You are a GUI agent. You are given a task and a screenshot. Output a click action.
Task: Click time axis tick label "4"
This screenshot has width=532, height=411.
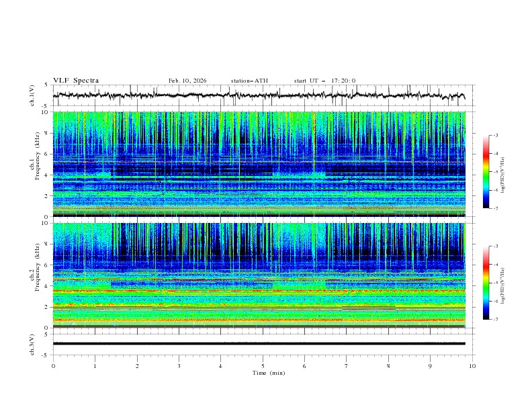click(220, 366)
